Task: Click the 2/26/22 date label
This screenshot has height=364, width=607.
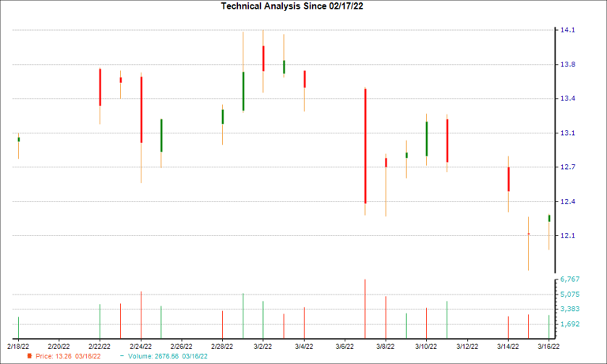Action: 181,347
